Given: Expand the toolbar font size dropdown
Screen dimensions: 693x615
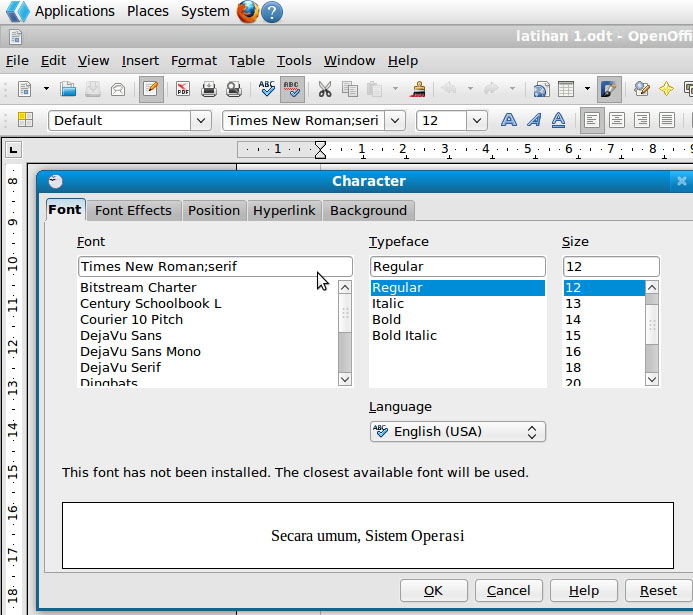Looking at the screenshot, I should click(x=477, y=121).
